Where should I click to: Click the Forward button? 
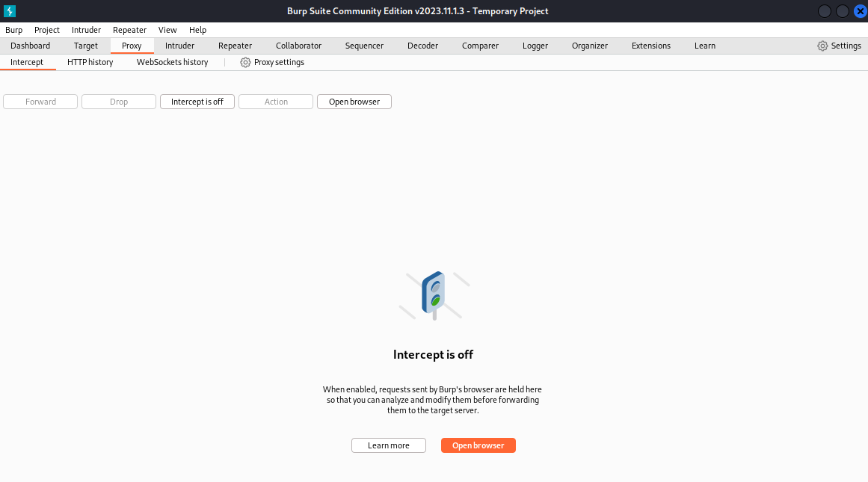point(40,101)
